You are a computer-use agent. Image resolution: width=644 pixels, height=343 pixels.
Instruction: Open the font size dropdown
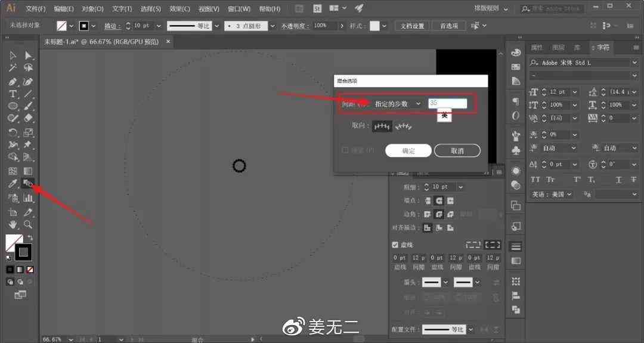click(x=575, y=92)
